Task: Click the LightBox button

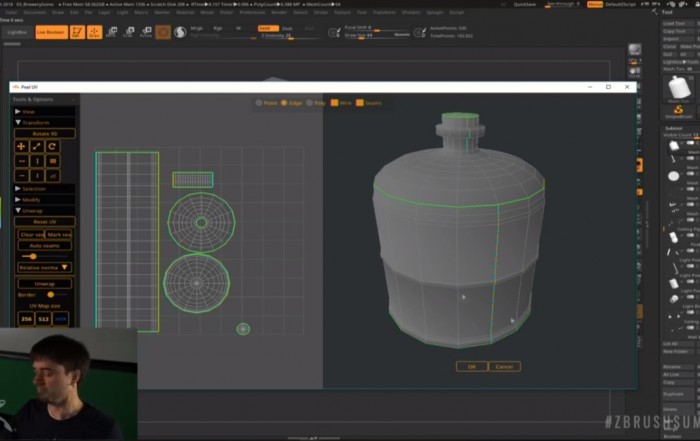Action: click(16, 32)
